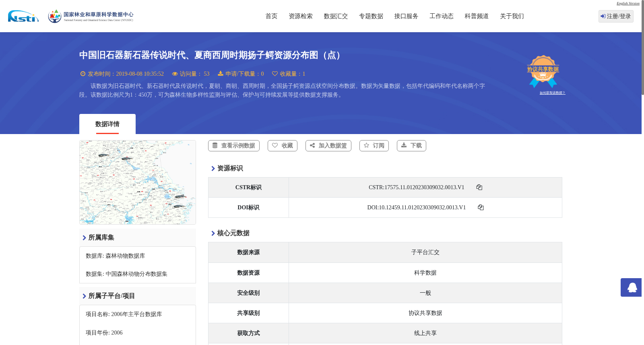This screenshot has width=644, height=345.
Task: Click the 线上共享 table cell
Action: (x=425, y=333)
